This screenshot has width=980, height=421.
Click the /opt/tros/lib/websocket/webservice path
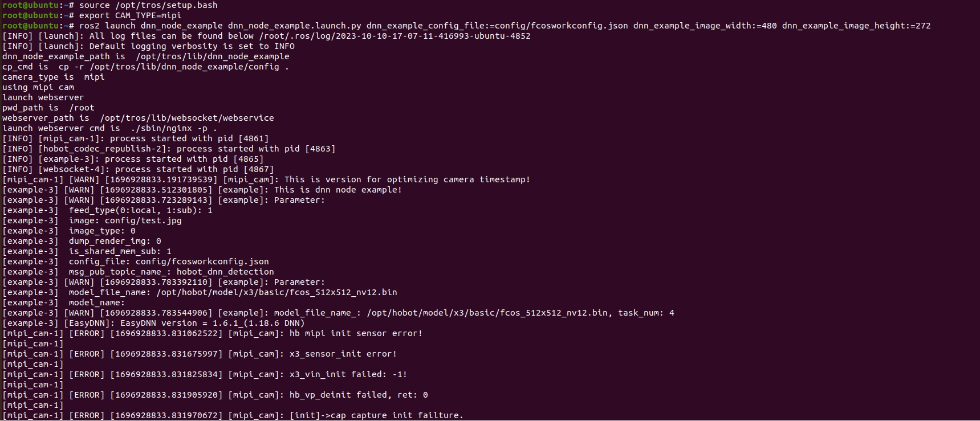(187, 118)
